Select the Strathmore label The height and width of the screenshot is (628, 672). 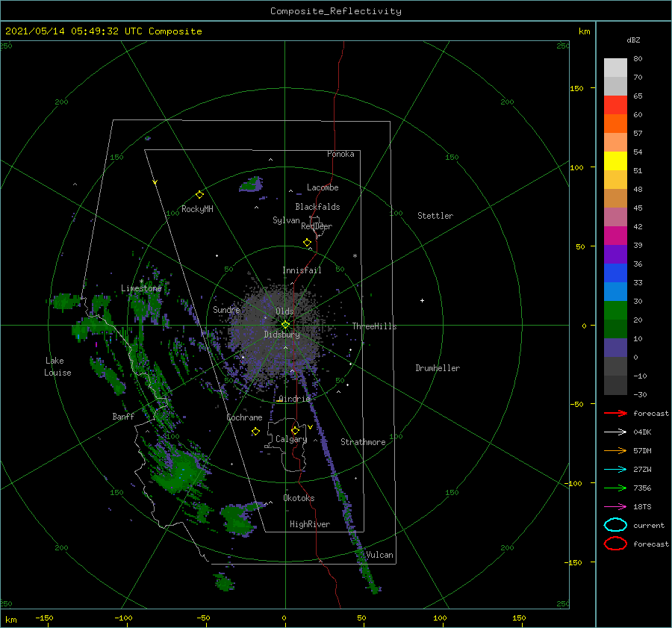coord(363,442)
